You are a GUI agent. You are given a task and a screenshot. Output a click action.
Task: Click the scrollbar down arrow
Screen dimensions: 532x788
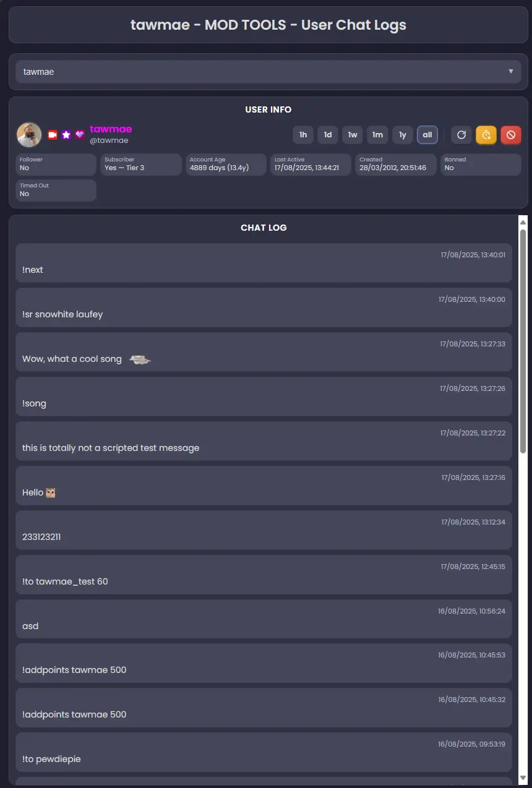coord(523,777)
